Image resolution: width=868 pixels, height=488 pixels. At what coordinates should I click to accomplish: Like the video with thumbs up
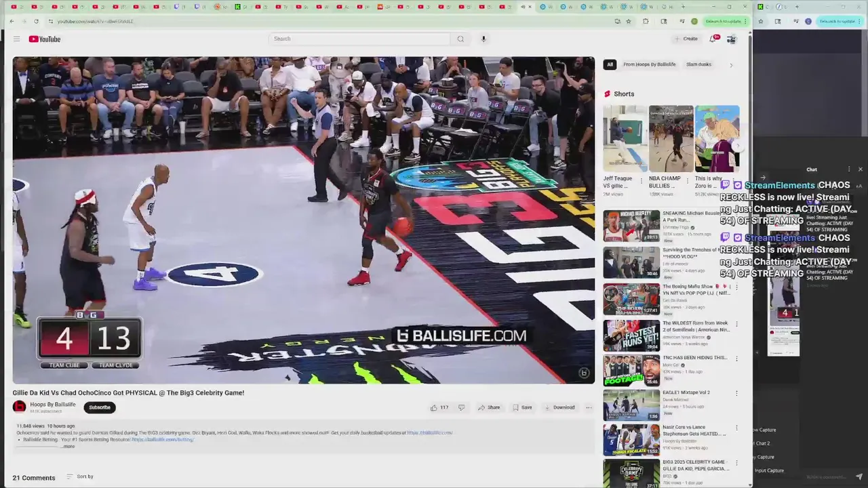pyautogui.click(x=439, y=407)
